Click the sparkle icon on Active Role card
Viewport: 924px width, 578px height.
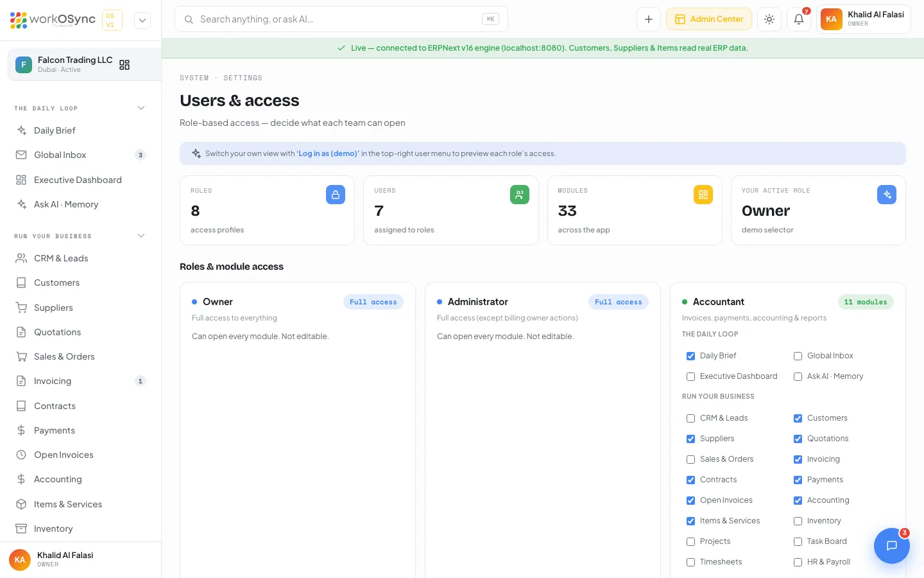click(x=887, y=195)
